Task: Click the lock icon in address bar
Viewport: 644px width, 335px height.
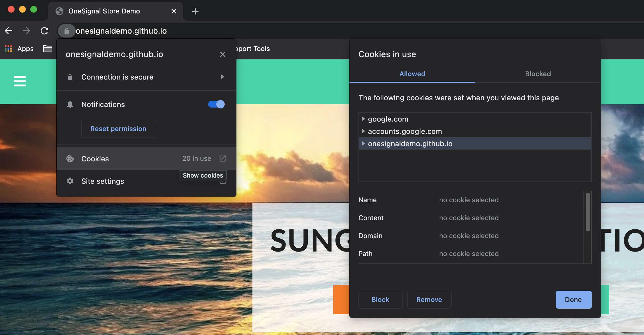Action: click(66, 31)
